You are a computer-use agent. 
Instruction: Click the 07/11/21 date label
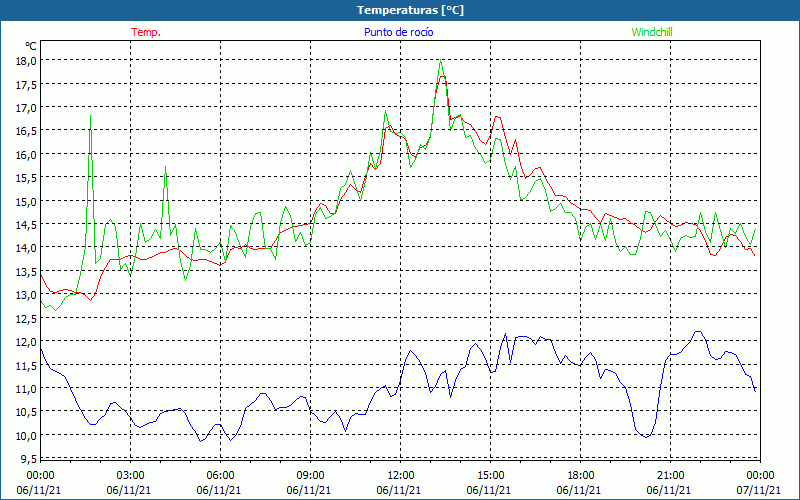click(760, 490)
